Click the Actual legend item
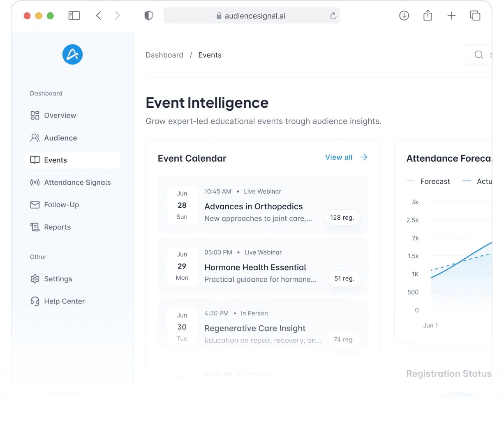This screenshot has width=504, height=422. pyautogui.click(x=477, y=181)
